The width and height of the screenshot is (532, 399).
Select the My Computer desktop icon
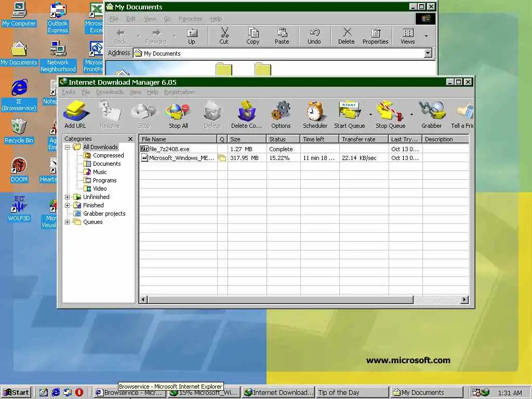19,14
